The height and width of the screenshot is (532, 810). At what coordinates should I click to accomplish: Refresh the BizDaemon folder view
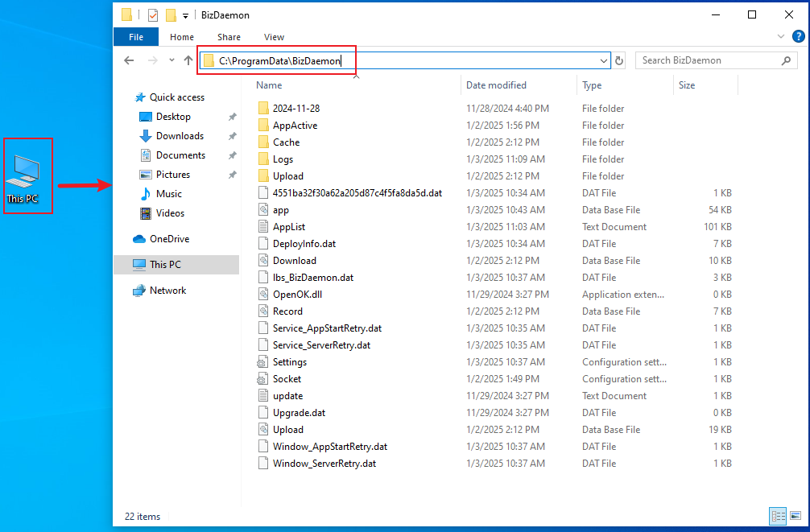(x=619, y=61)
